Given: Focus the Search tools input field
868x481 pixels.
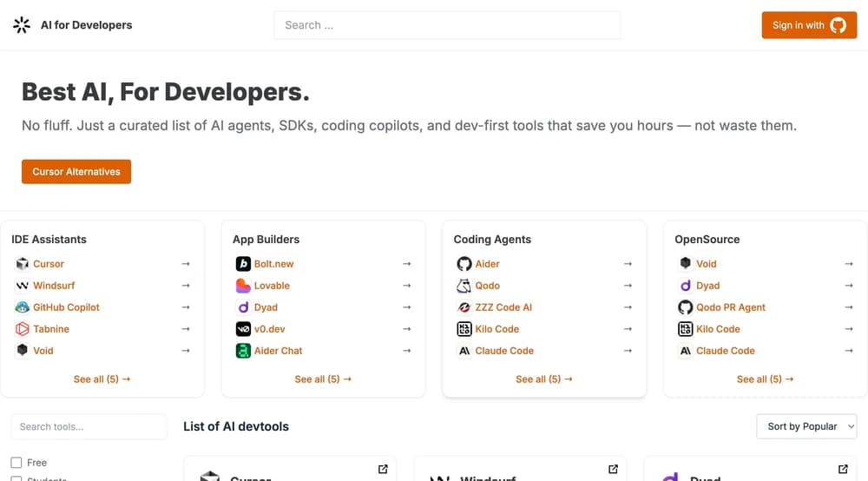Looking at the screenshot, I should point(89,427).
